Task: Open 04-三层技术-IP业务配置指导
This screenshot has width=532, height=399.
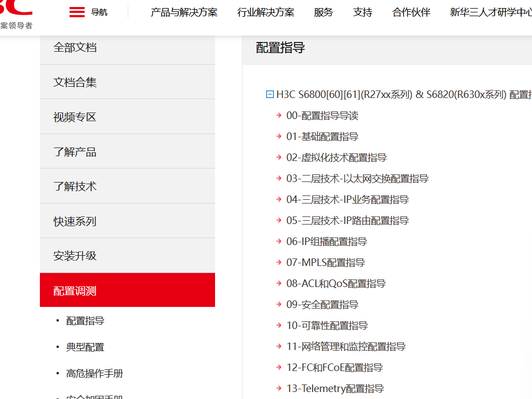Action: click(348, 200)
